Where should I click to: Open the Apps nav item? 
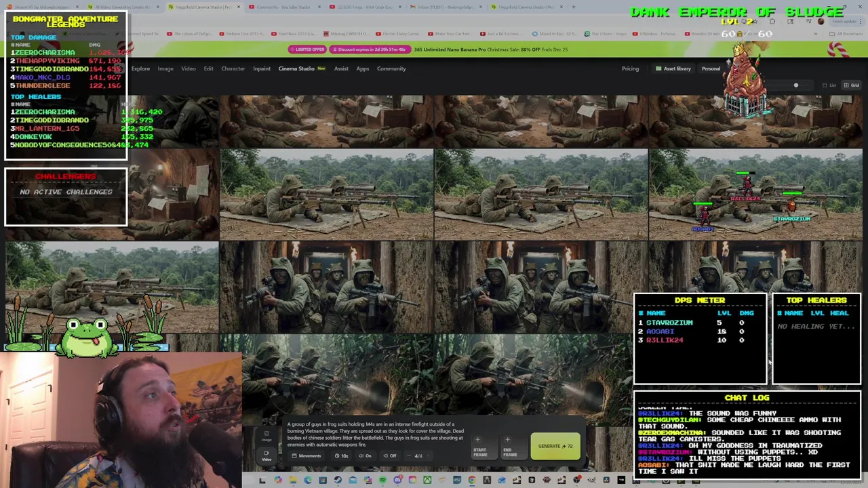[x=363, y=68]
